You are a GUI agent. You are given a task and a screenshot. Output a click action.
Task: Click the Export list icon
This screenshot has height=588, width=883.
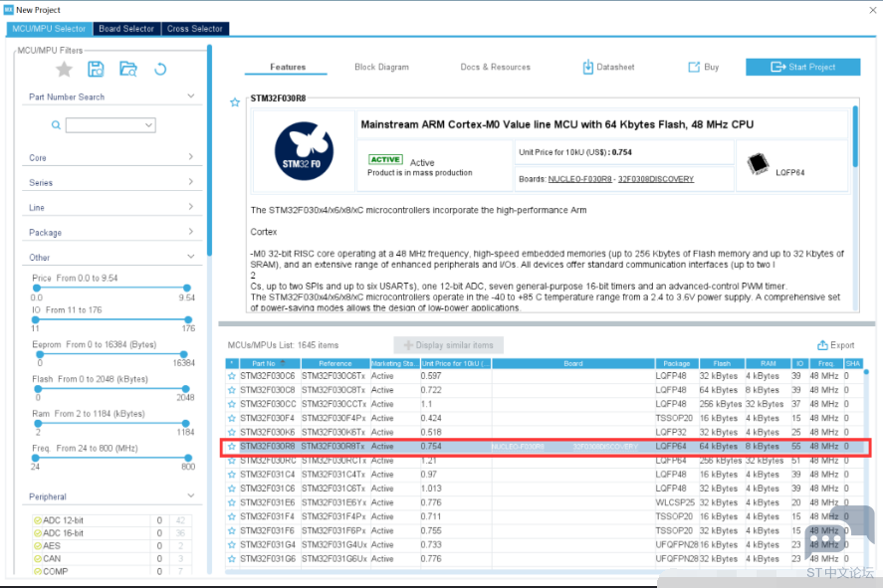(x=822, y=345)
